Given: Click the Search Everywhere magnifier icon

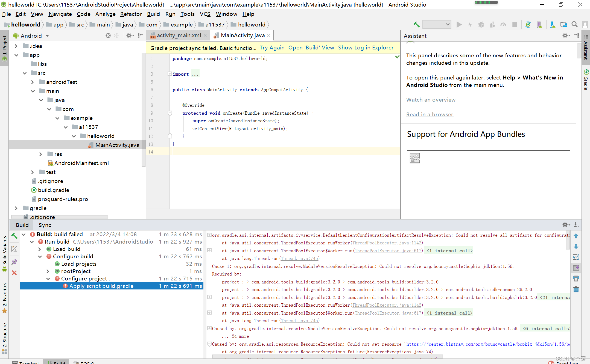Looking at the screenshot, I should tap(574, 25).
